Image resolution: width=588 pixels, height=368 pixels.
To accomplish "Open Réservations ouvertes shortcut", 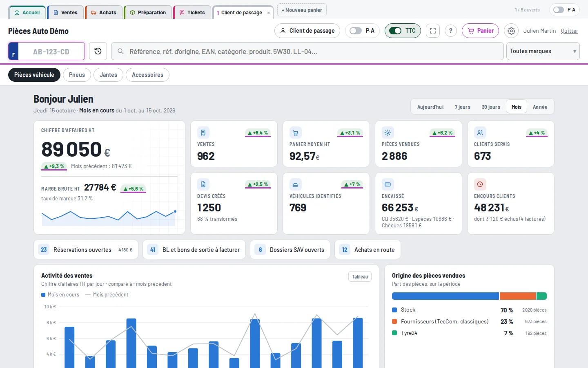I will pyautogui.click(x=86, y=250).
